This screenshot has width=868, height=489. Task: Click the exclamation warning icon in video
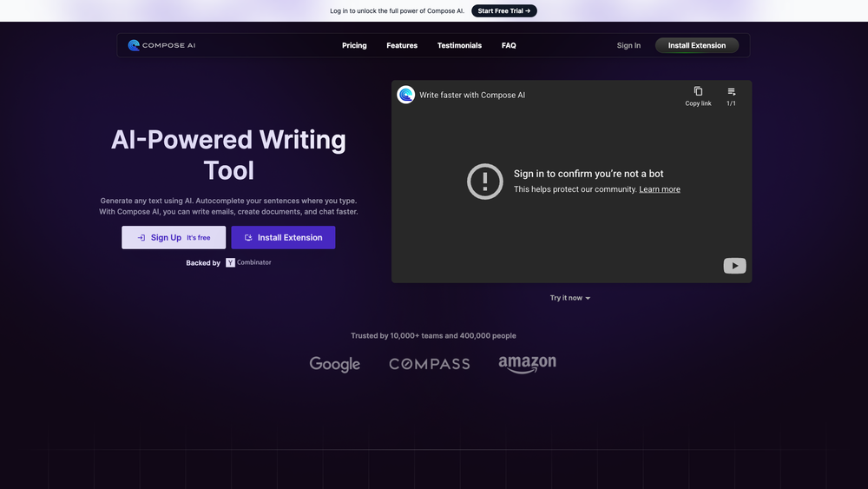pos(485,181)
